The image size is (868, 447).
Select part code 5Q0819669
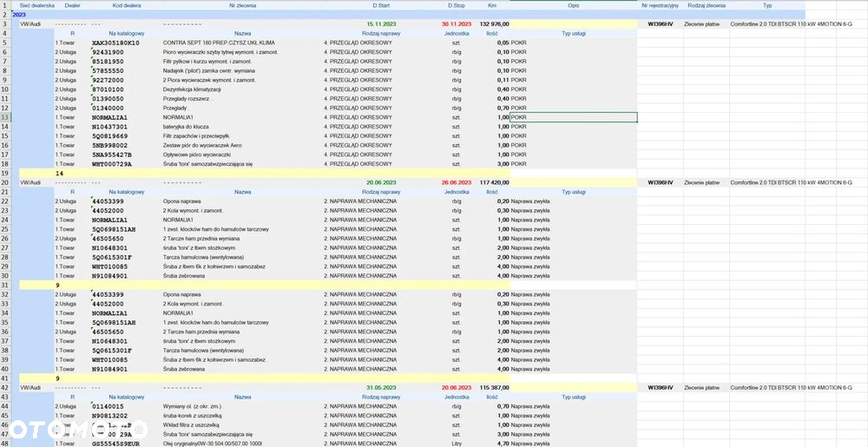click(x=109, y=136)
